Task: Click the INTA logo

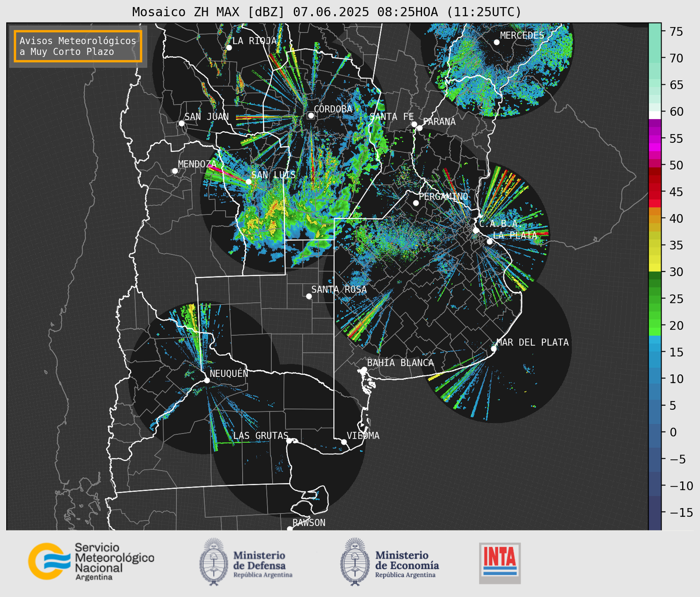Action: click(x=500, y=563)
